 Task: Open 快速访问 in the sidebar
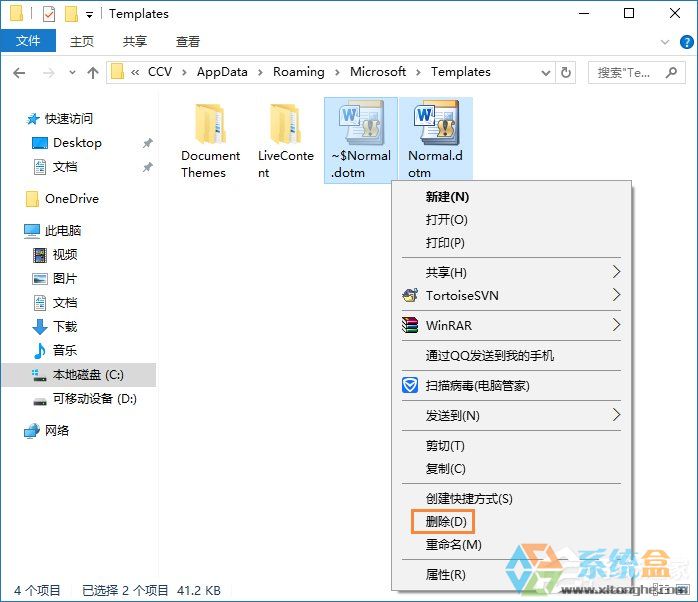[59, 119]
